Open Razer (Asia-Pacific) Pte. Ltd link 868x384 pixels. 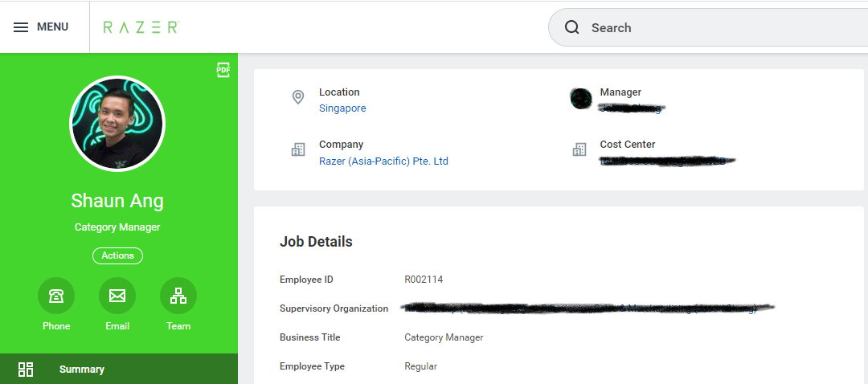pyautogui.click(x=383, y=161)
